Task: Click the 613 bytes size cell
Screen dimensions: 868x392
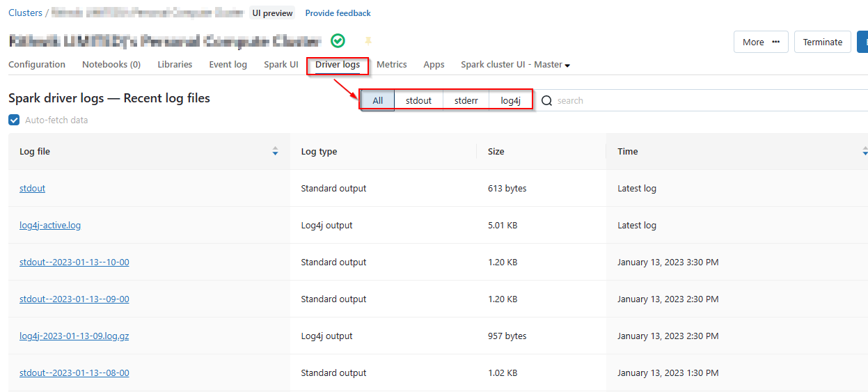Action: coord(507,188)
